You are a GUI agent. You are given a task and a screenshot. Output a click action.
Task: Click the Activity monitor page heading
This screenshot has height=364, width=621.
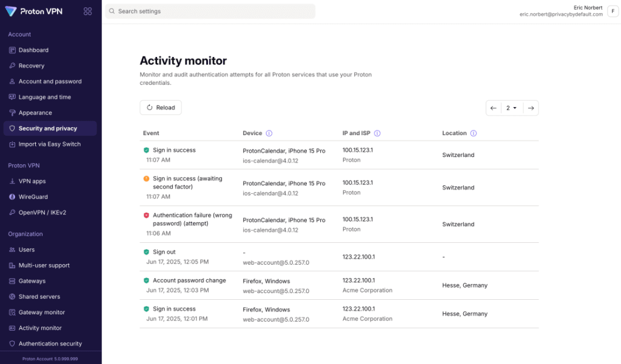tap(183, 61)
